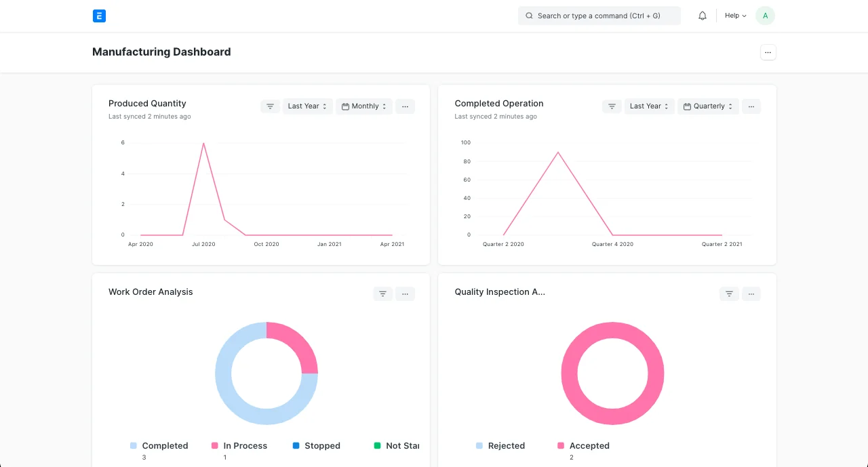This screenshot has width=868, height=467.
Task: Open filter for Work Order Analysis
Action: pos(382,294)
